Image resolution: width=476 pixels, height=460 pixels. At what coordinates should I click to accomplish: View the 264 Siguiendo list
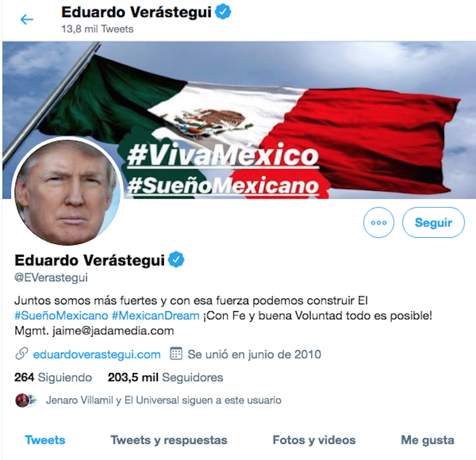click(53, 377)
